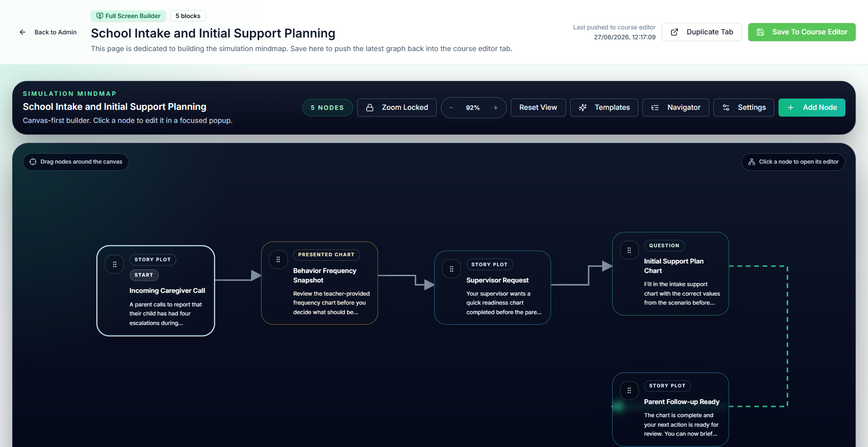This screenshot has width=868, height=447.
Task: Click the SIMULATION MINDMAP label
Action: 70,94
